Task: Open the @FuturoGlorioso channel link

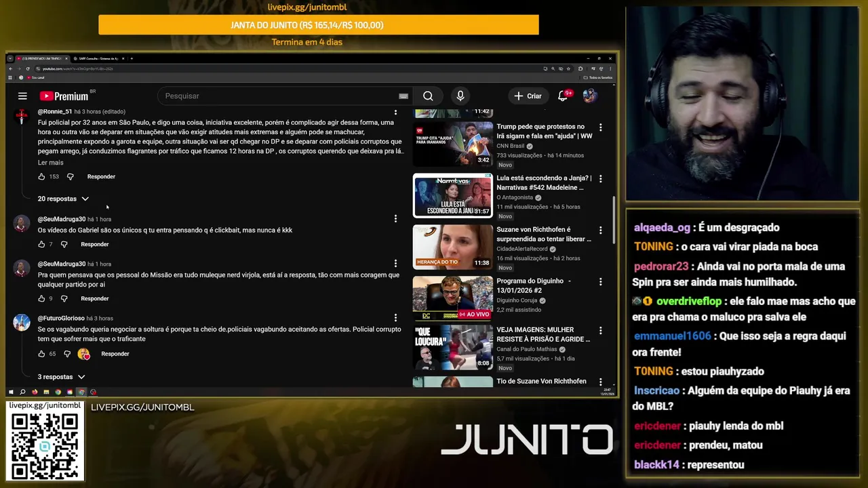Action: [x=61, y=318]
